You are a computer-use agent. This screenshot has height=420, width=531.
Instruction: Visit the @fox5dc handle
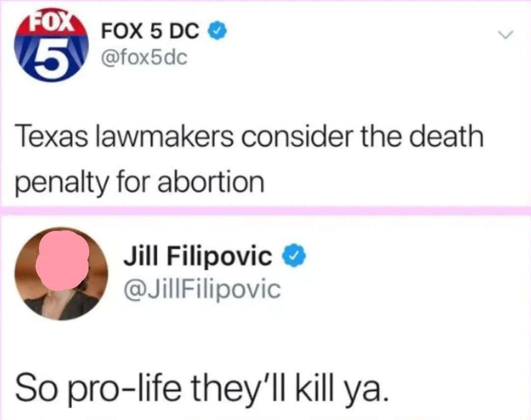tap(144, 57)
